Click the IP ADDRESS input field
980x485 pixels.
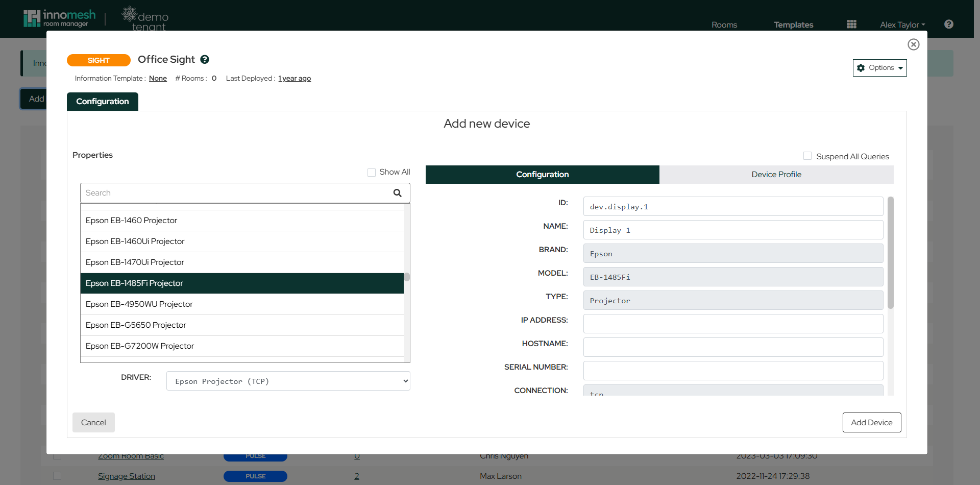(733, 324)
